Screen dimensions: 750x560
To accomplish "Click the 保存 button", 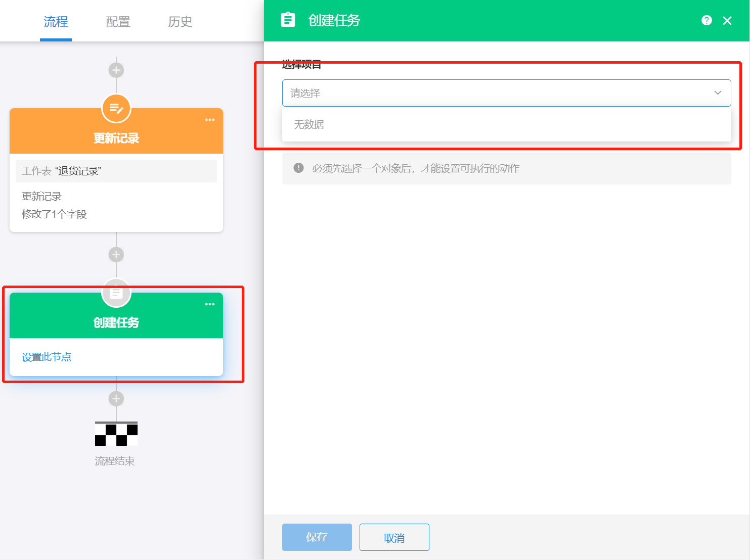I will point(317,537).
